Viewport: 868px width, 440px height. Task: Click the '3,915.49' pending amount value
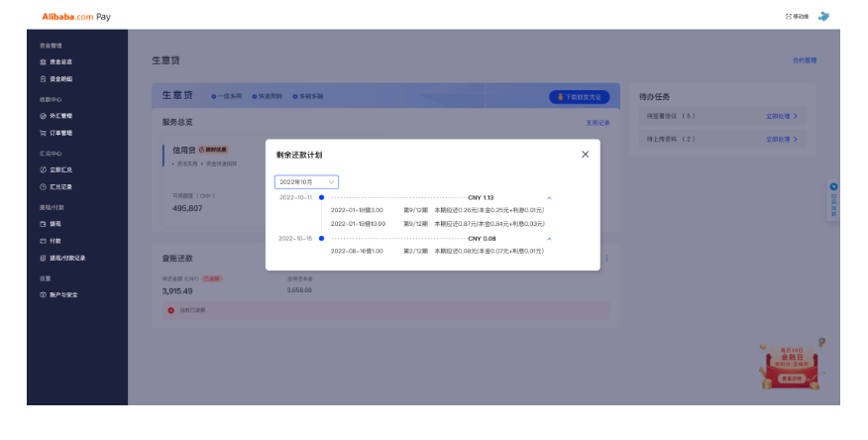tap(177, 291)
